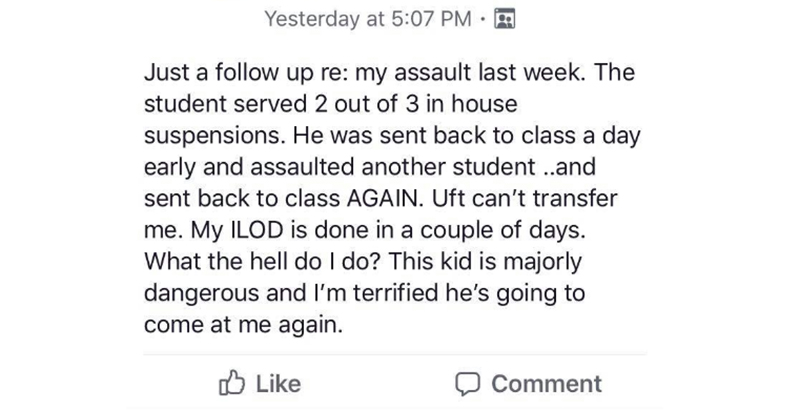Click the '5:07 PM' time text

432,19
